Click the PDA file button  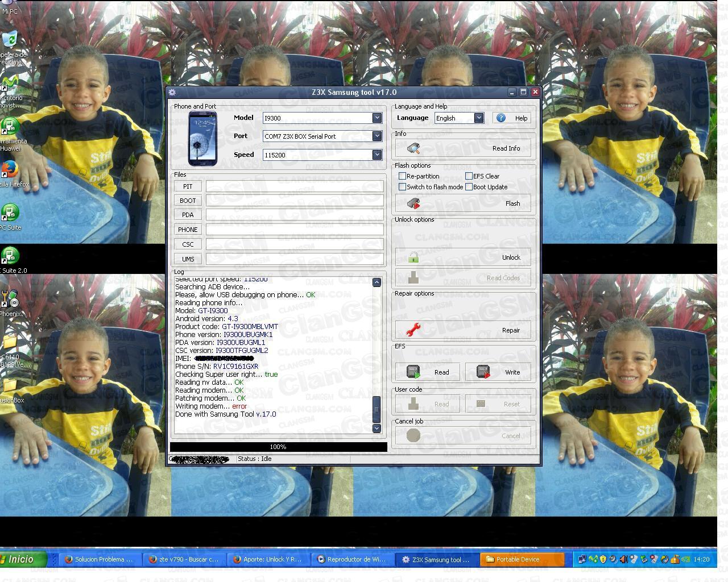point(188,215)
